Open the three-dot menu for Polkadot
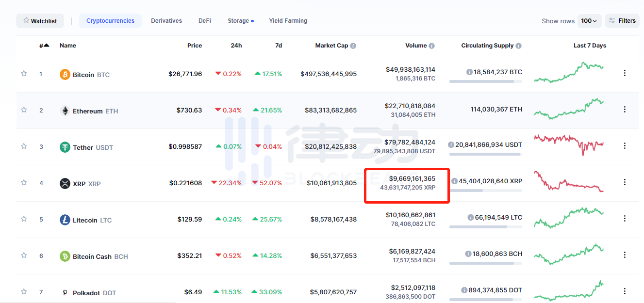 [625, 291]
